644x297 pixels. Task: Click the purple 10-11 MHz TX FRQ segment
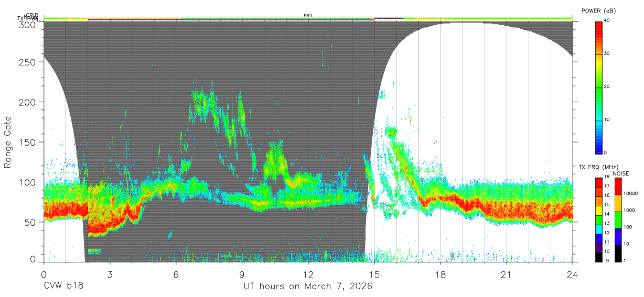point(599,248)
